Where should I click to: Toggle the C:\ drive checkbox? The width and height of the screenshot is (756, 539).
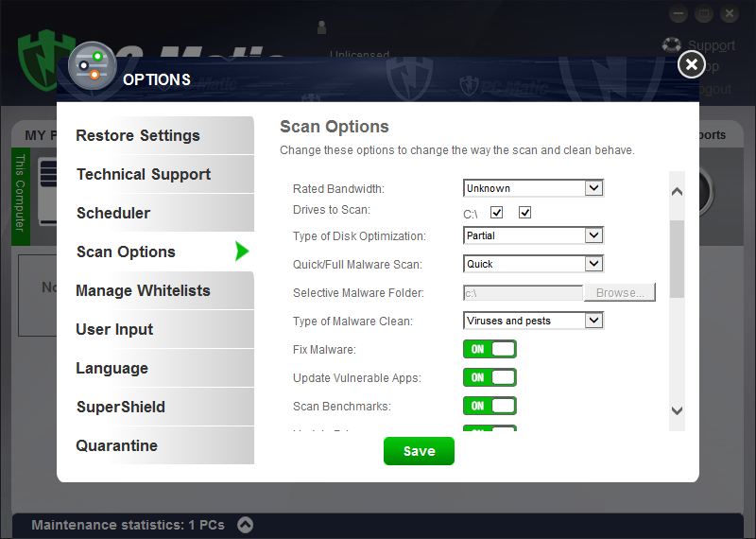point(497,213)
